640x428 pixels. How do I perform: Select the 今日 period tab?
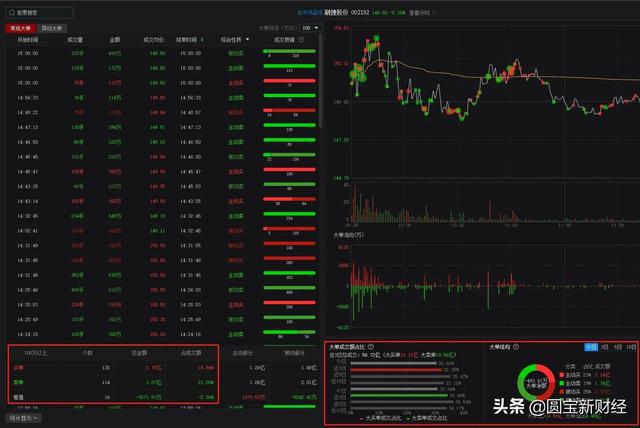click(590, 347)
